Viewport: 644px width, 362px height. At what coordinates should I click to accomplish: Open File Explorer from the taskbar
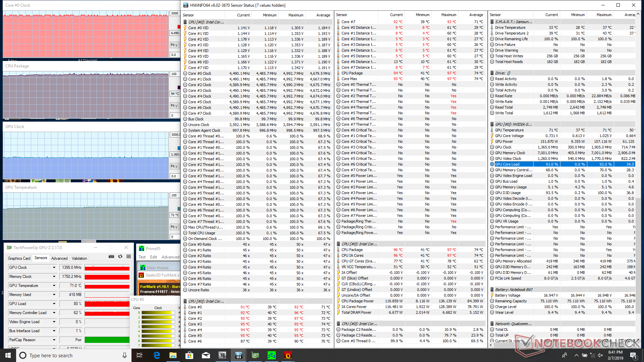point(173,355)
